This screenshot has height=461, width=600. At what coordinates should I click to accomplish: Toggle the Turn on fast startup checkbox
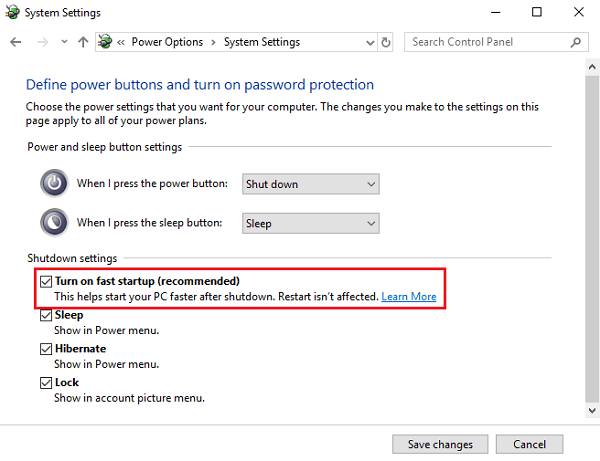[x=46, y=282]
